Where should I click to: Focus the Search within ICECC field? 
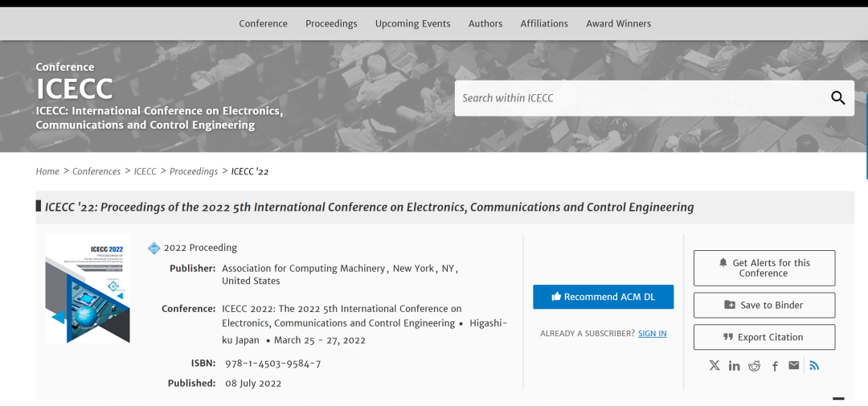pyautogui.click(x=639, y=98)
